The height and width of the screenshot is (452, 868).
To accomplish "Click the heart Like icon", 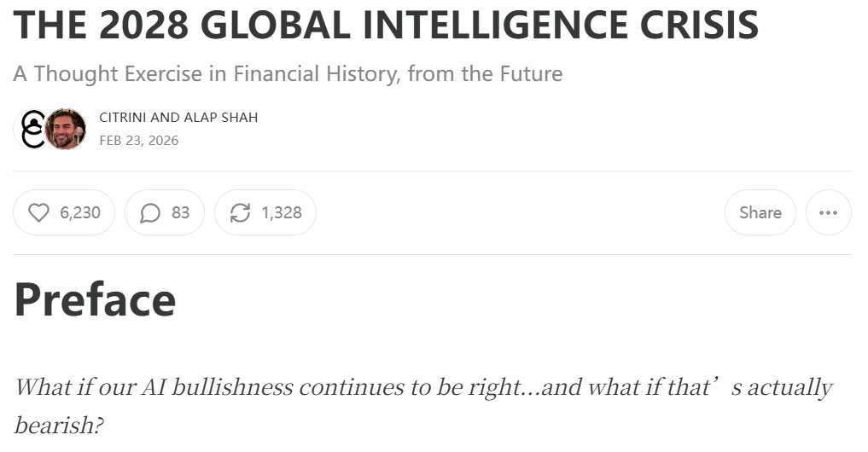I will pos(38,212).
